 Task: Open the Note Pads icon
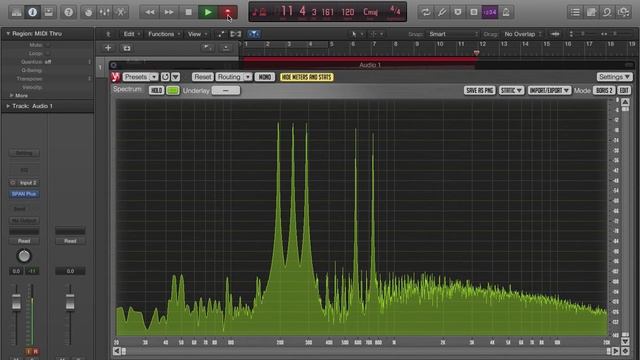click(x=591, y=12)
